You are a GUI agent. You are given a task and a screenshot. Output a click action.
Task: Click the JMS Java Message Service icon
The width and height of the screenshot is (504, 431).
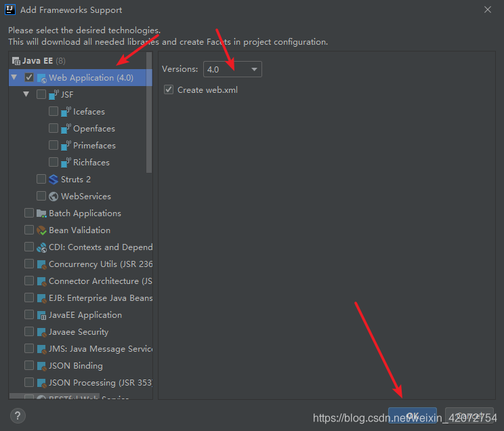[42, 349]
